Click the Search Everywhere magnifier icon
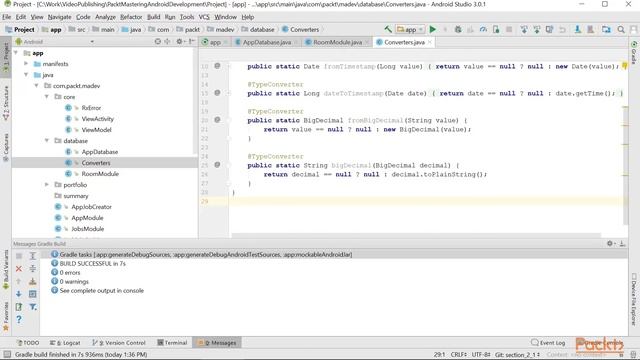 click(621, 29)
